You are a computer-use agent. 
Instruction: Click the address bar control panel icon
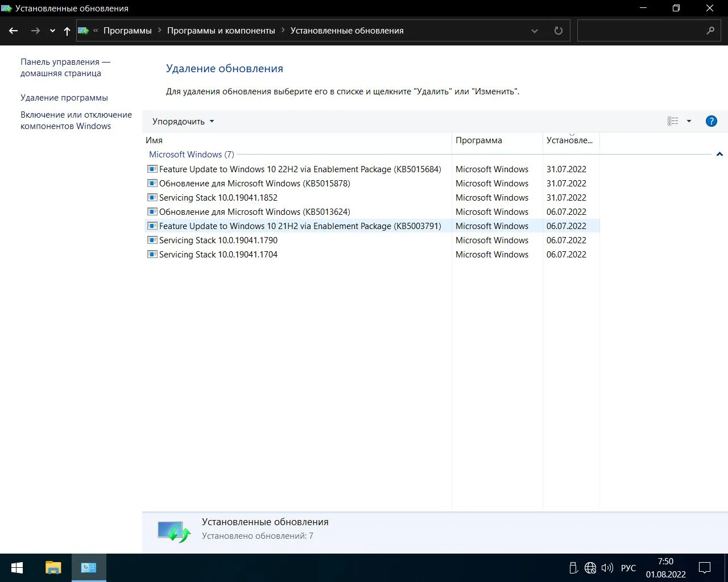84,31
